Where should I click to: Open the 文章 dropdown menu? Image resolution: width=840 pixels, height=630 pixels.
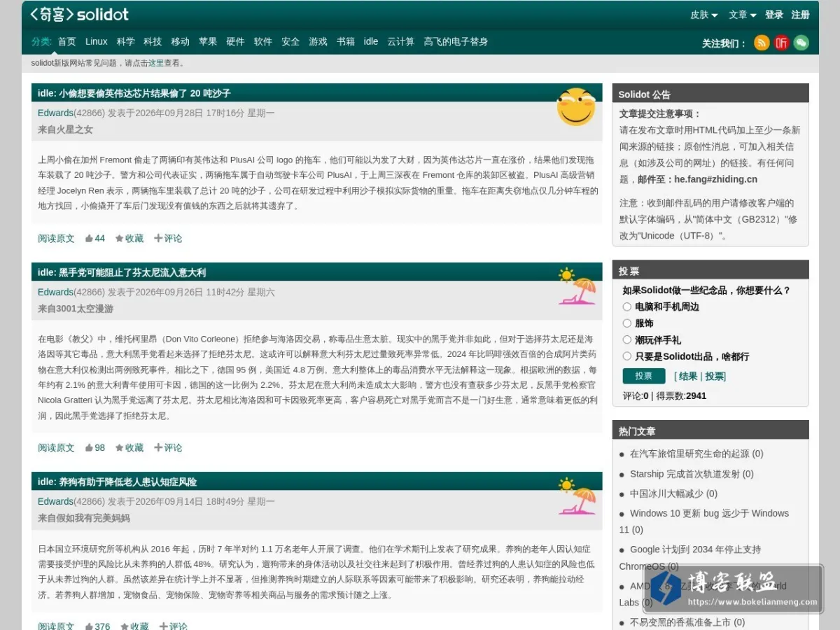tap(743, 15)
